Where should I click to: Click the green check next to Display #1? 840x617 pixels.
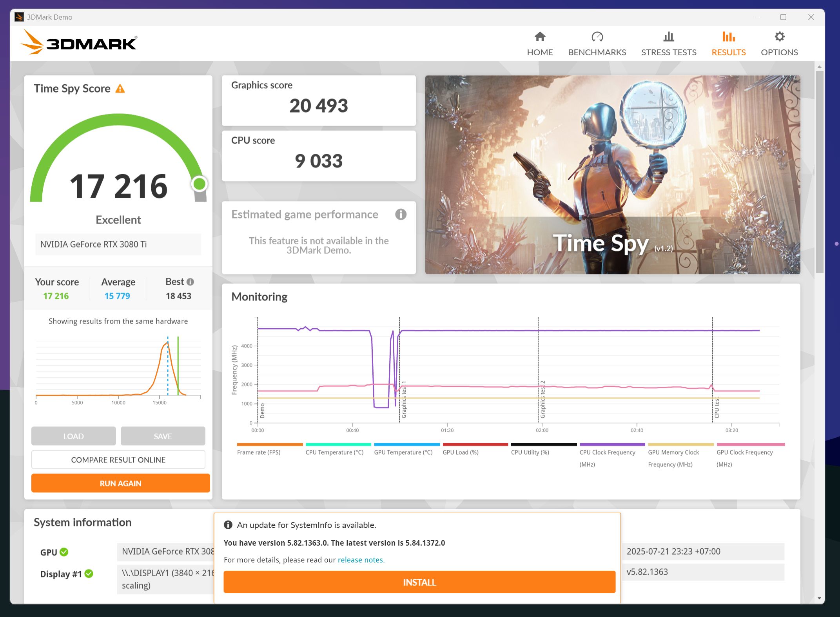(x=89, y=574)
